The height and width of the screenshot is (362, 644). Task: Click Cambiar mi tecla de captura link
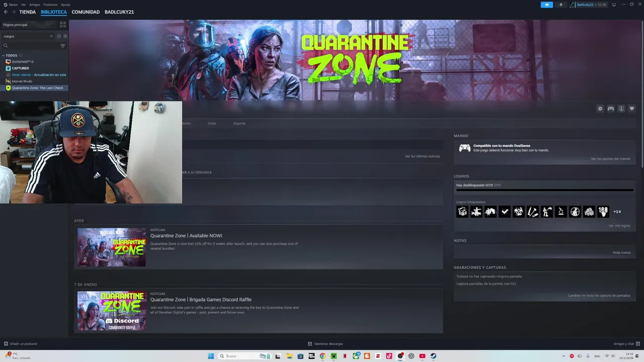599,296
